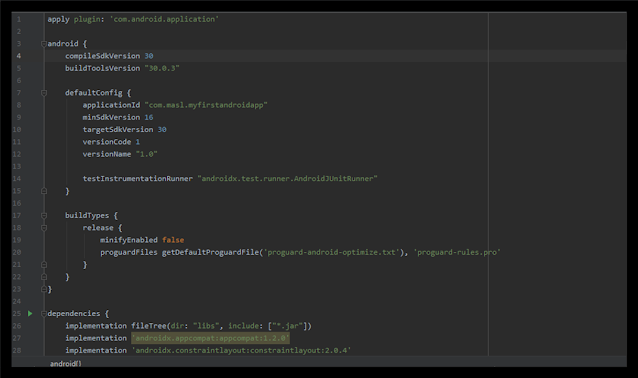Viewport: 638px width, 378px height.
Task: Click the fileTree method call
Action: pos(149,326)
